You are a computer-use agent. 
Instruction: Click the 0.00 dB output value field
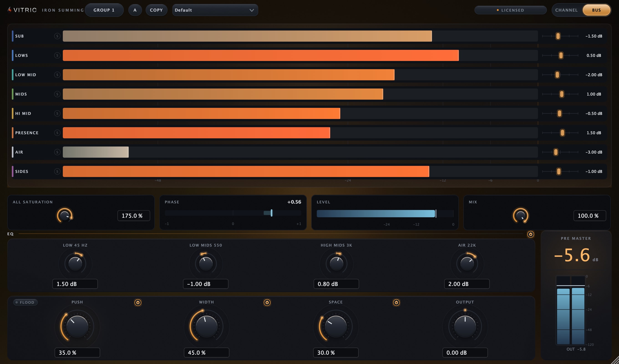tap(465, 353)
